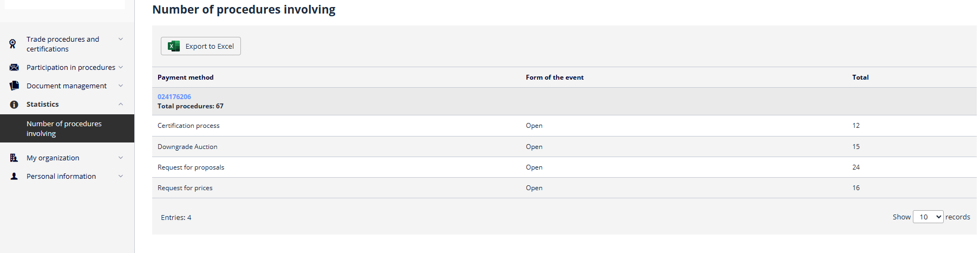Image resolution: width=980 pixels, height=253 pixels.
Task: Open the My organization menu
Action: (53, 158)
